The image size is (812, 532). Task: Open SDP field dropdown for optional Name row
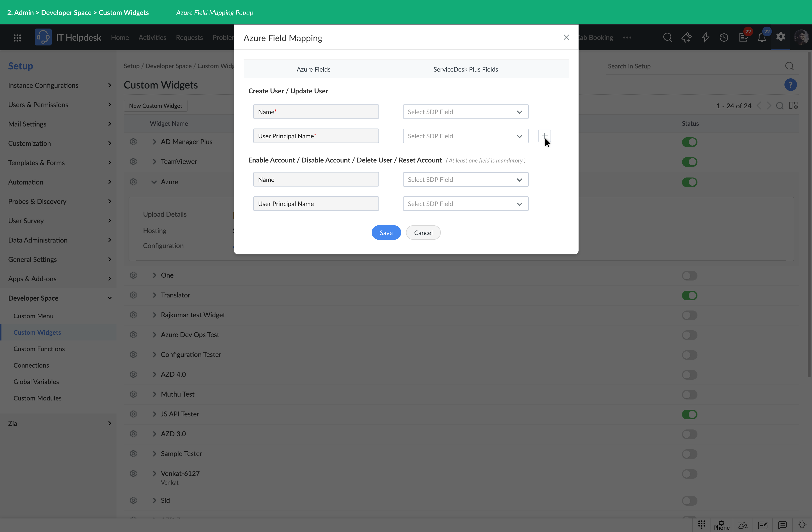(466, 179)
